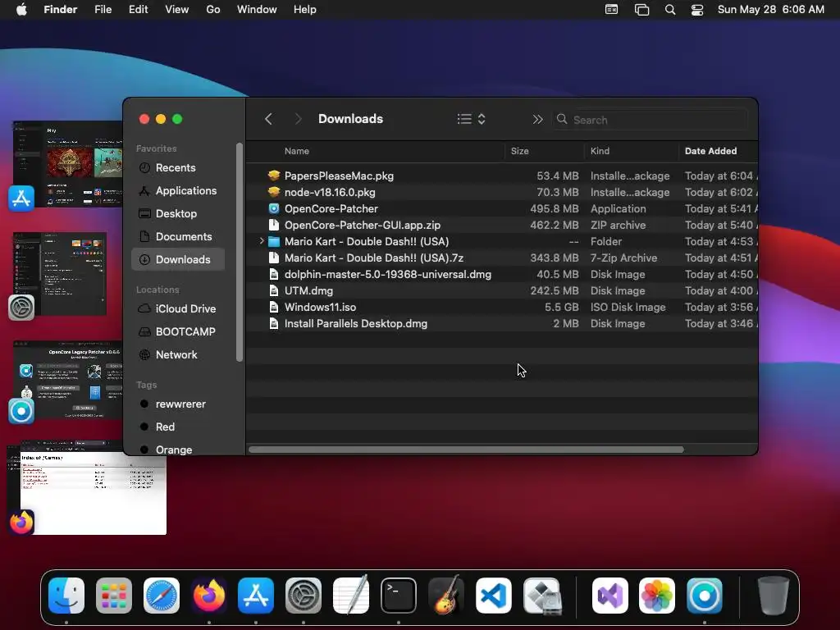Click the Stage Manager windows icon in menu bar
The height and width of the screenshot is (630, 840).
tap(641, 10)
